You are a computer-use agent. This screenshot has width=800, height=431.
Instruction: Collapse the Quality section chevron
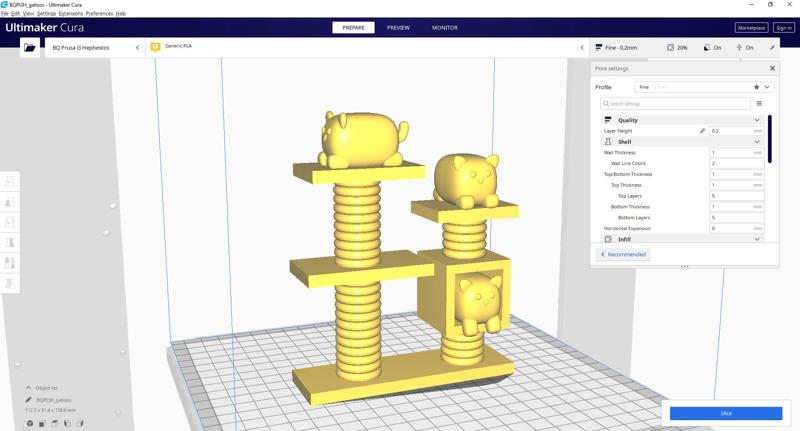[x=757, y=120]
